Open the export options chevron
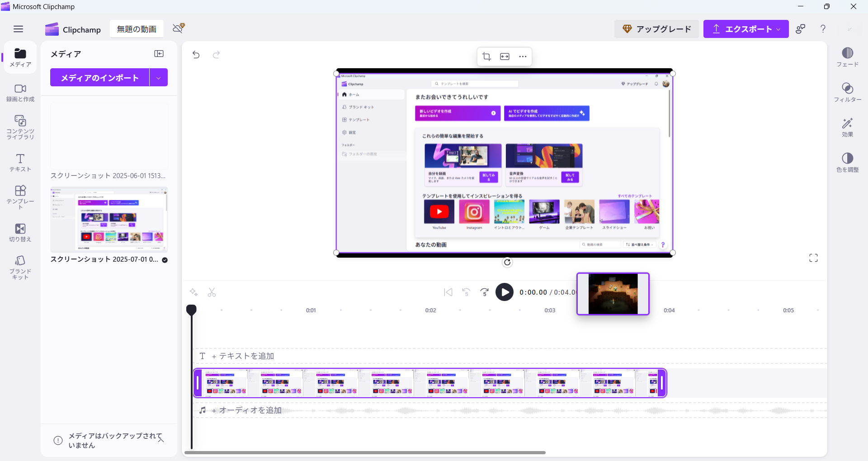The image size is (868, 461). [778, 29]
